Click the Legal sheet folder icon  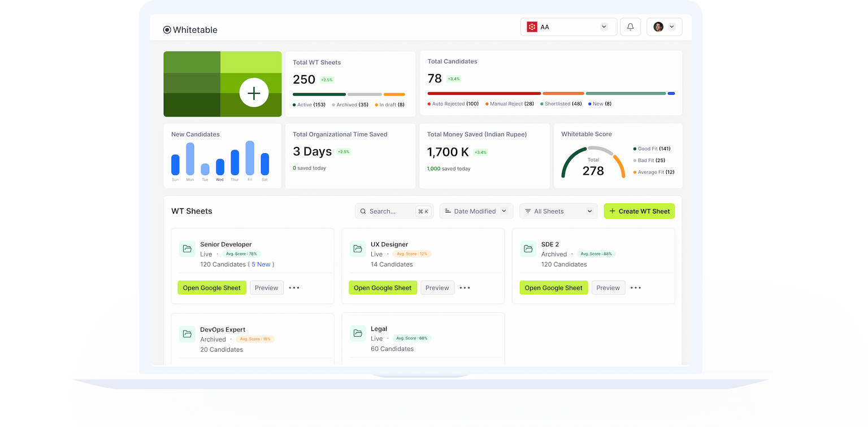(358, 333)
